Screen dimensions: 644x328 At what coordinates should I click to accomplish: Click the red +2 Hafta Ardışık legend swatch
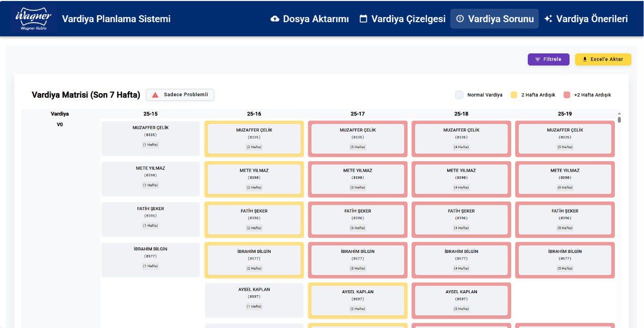pos(567,95)
